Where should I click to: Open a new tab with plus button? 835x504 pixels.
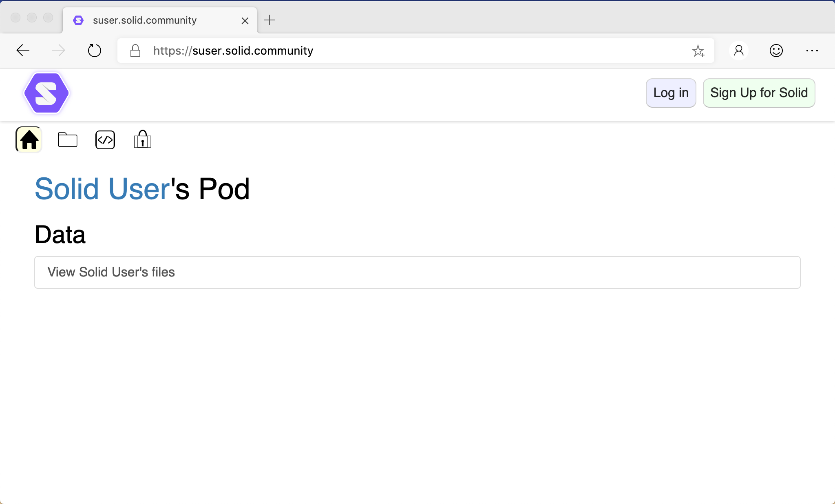pos(269,20)
